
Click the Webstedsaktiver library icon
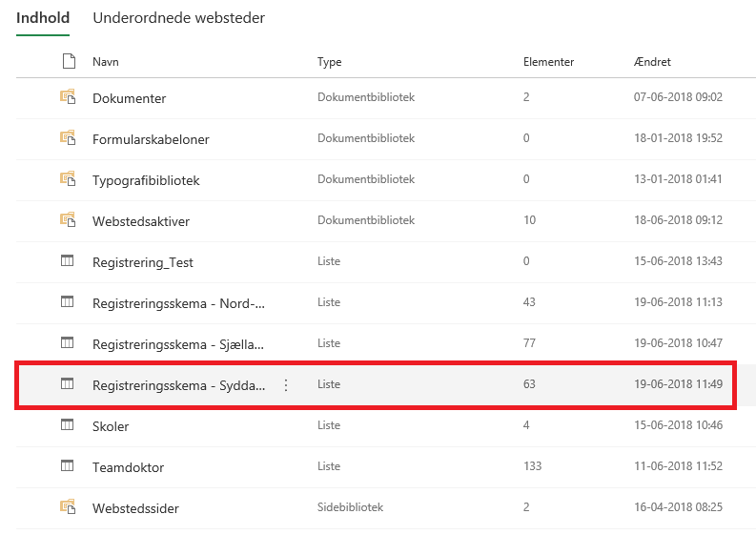(x=68, y=220)
